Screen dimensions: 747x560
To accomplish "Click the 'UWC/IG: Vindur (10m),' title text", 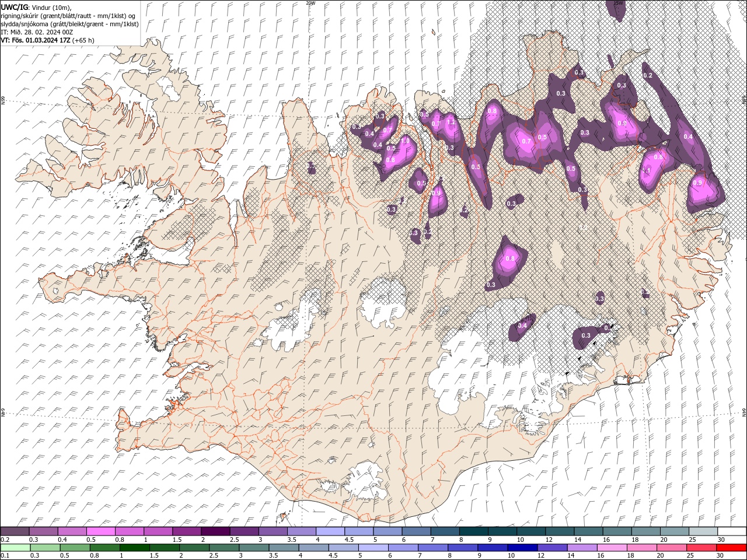I will tap(37, 7).
